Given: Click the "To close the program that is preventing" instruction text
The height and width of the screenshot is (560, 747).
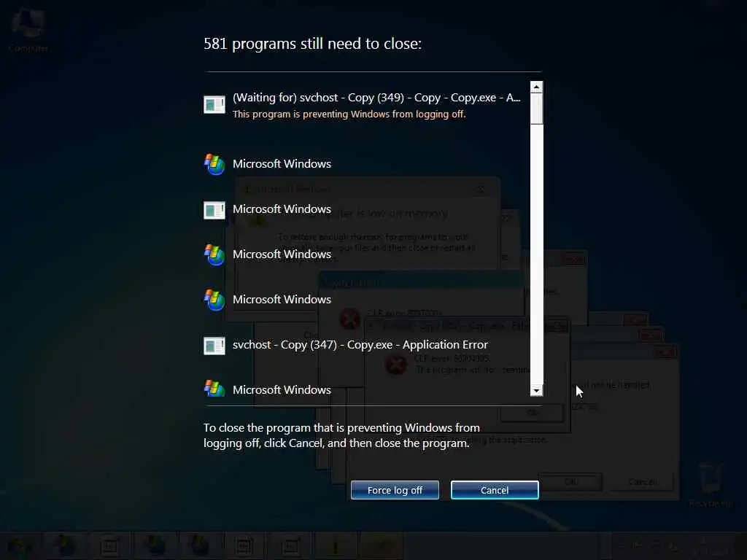Looking at the screenshot, I should pos(341,435).
